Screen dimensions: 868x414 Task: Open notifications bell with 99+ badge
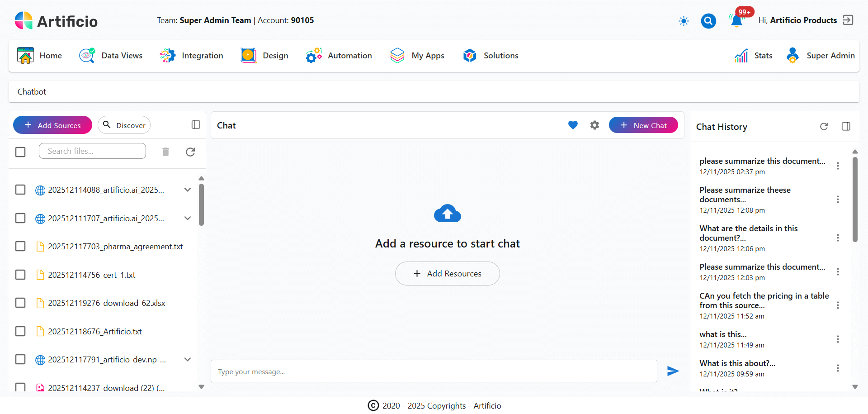[x=736, y=21]
